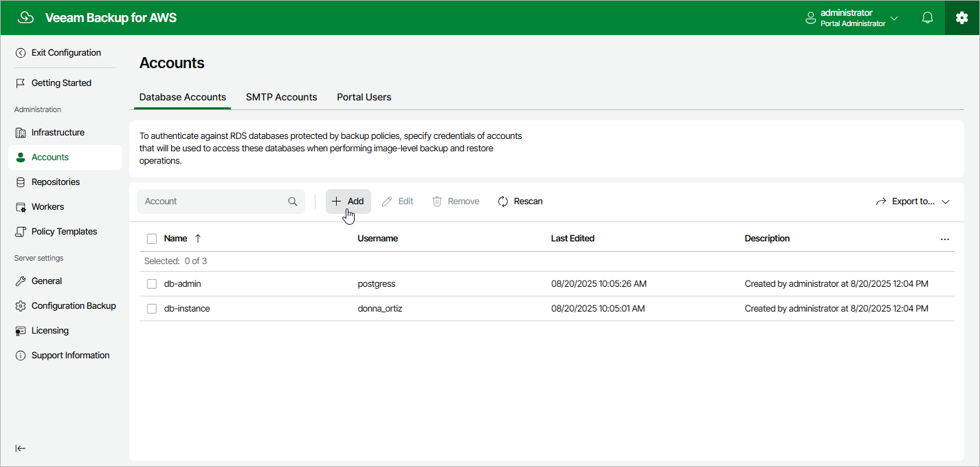980x467 pixels.
Task: Click the Accounts label in sidebar
Action: click(x=50, y=158)
